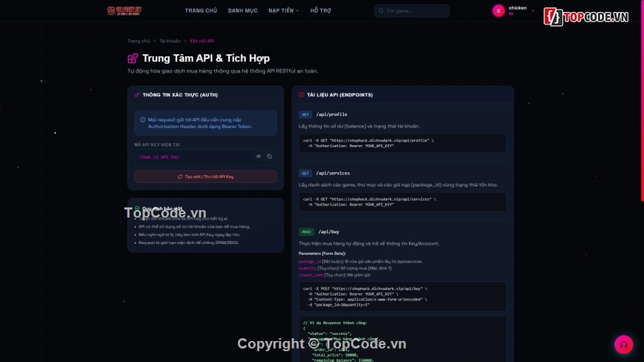Open the DANH MỤC menu item
The height and width of the screenshot is (362, 644).
point(243,11)
